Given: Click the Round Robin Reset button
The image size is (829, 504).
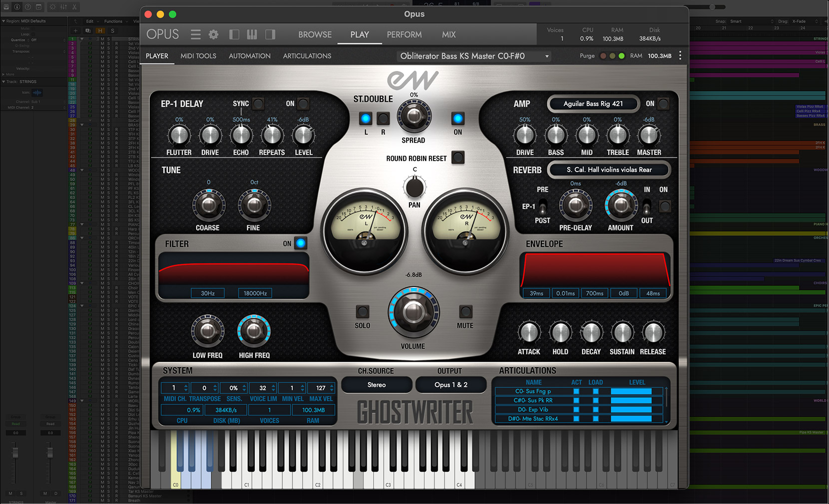Looking at the screenshot, I should 457,158.
